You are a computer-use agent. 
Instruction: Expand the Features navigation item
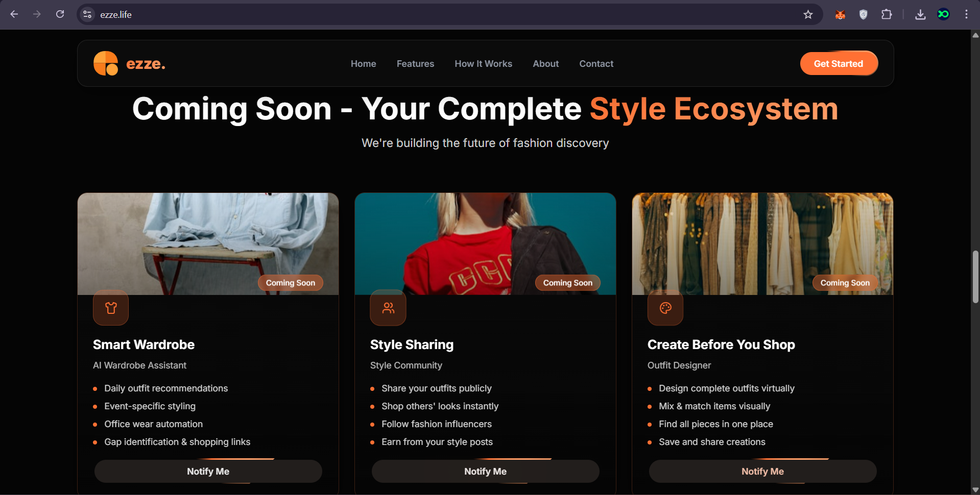pos(415,63)
